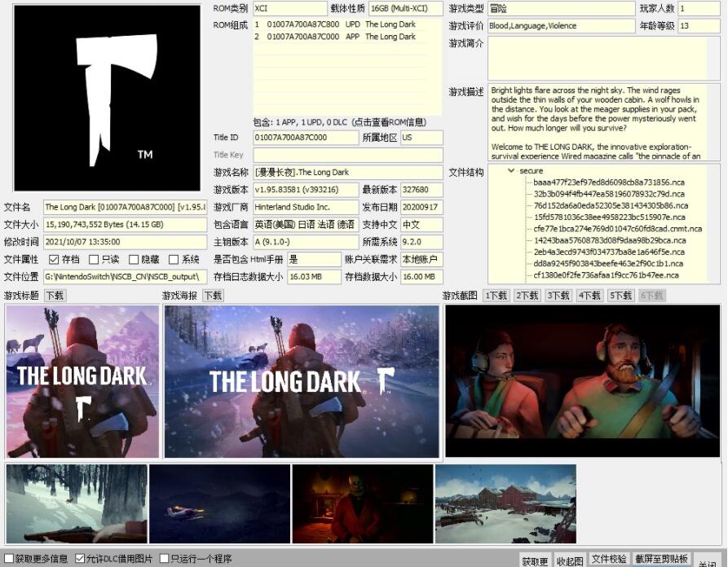728x567 pixels.
Task: Open the wide The Long Dark poster image
Action: (302, 381)
